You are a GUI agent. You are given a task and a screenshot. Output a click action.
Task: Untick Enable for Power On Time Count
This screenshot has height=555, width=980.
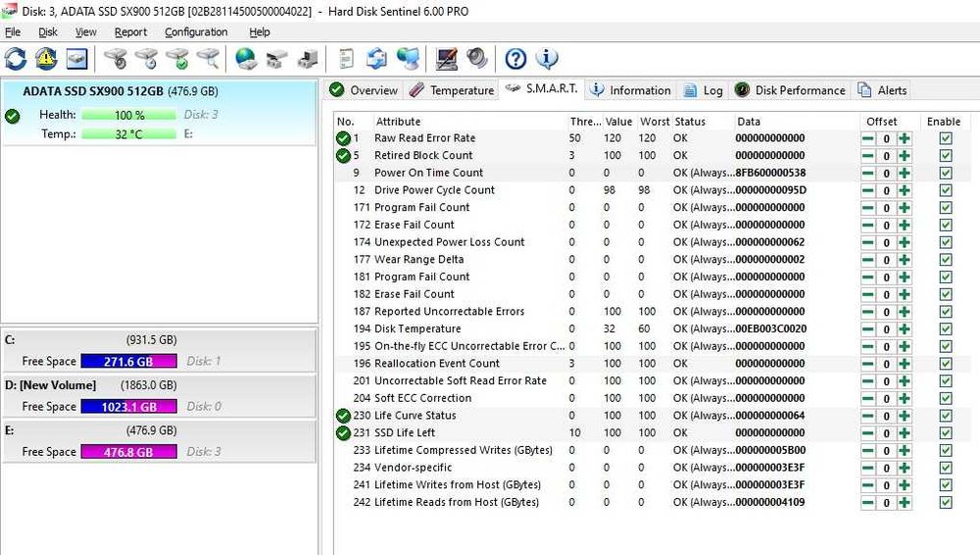point(946,173)
